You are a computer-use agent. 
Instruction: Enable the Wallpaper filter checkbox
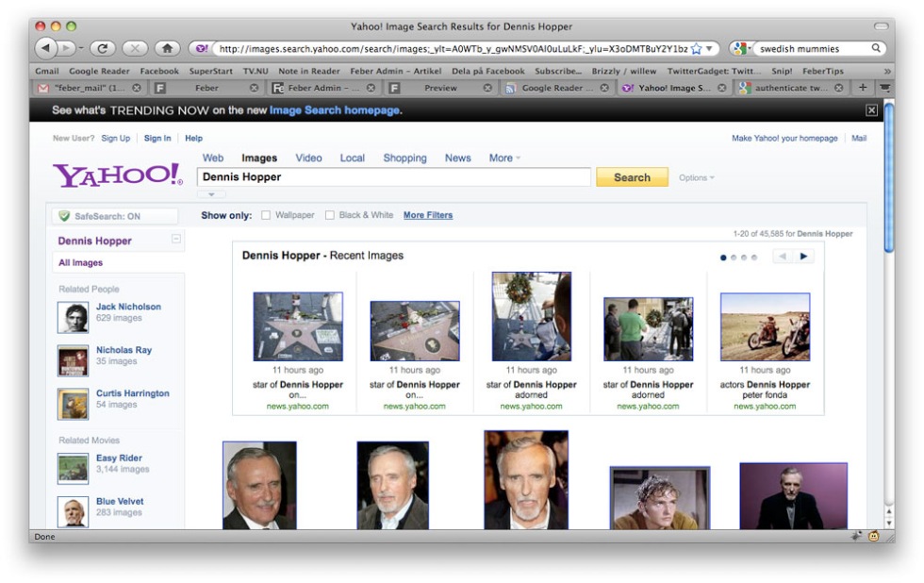coord(266,215)
